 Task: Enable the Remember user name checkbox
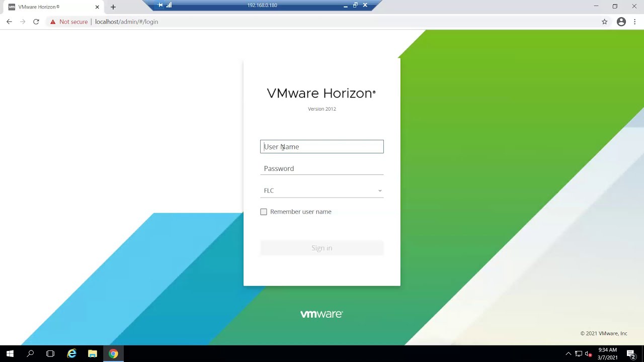[264, 212]
